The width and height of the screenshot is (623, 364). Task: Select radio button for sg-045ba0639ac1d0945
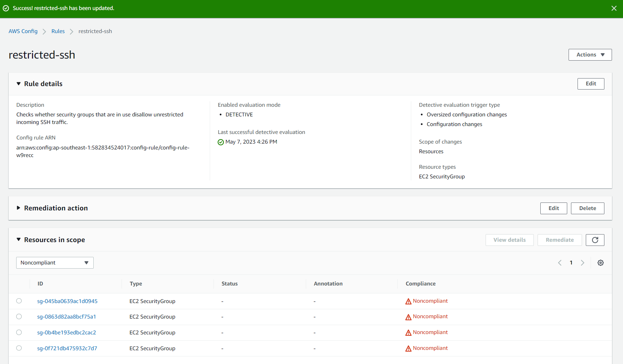tap(19, 301)
